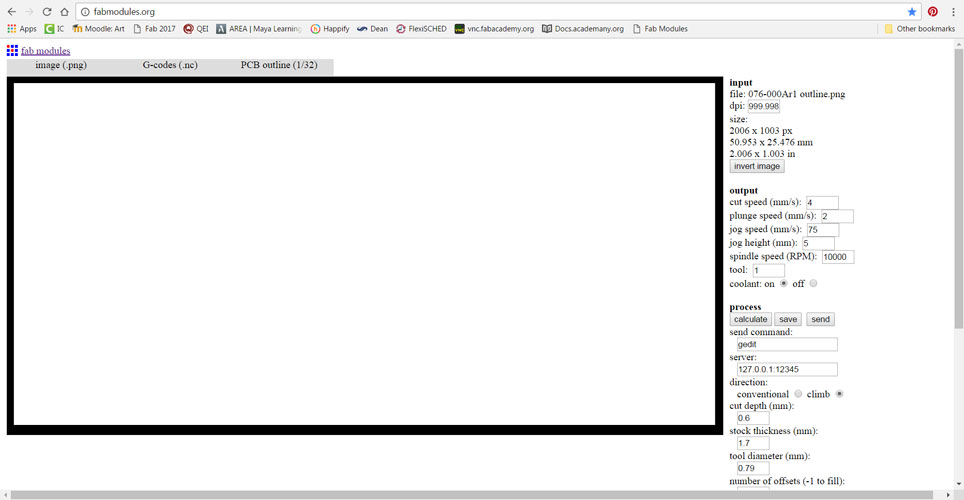Viewport: 964px width, 500px height.
Task: Click the tool diameter input field
Action: [x=753, y=468]
